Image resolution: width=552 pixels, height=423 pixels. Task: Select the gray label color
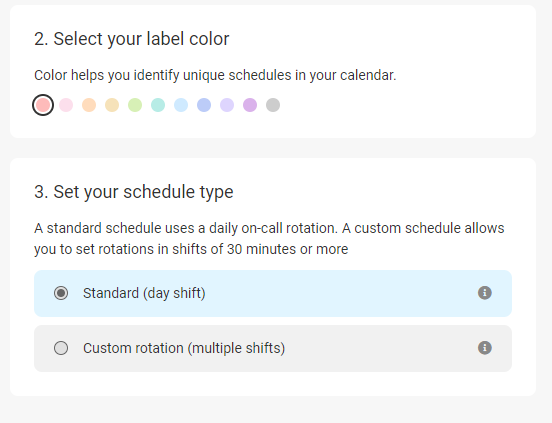[x=273, y=105]
